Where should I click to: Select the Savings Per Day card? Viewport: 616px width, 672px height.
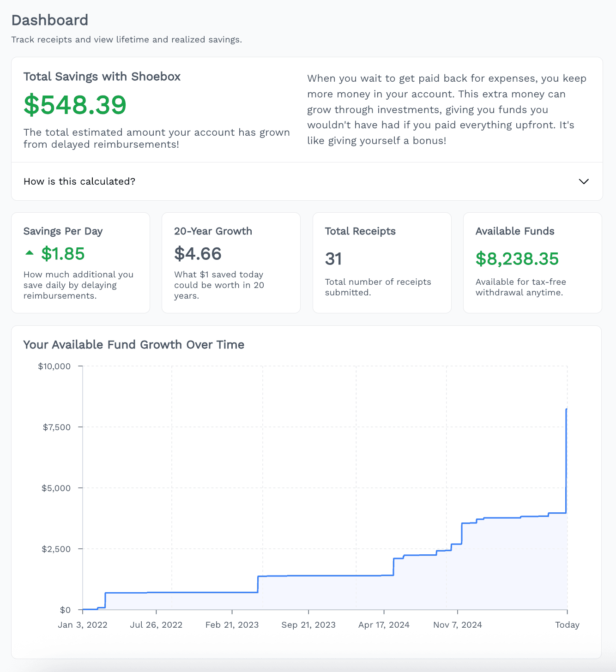point(80,263)
